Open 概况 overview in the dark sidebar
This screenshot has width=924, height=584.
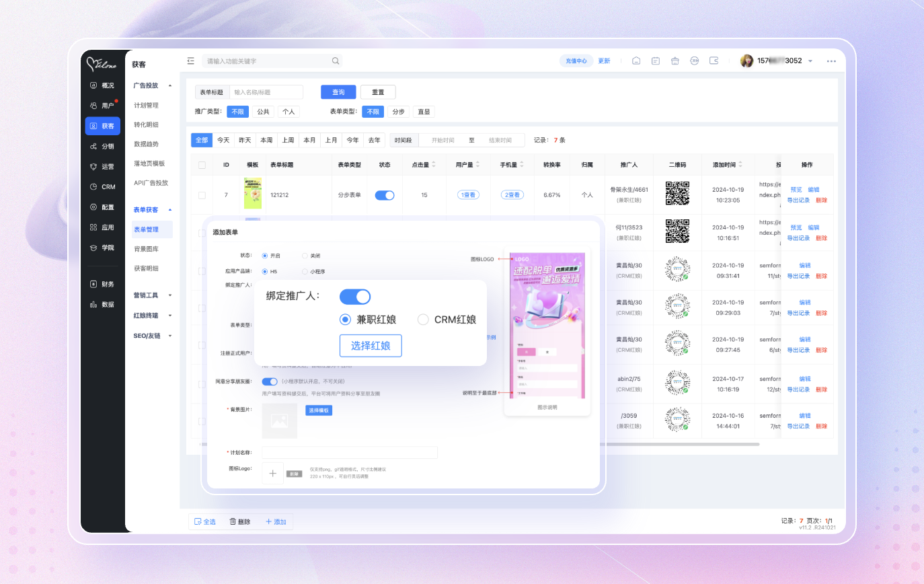(x=102, y=85)
